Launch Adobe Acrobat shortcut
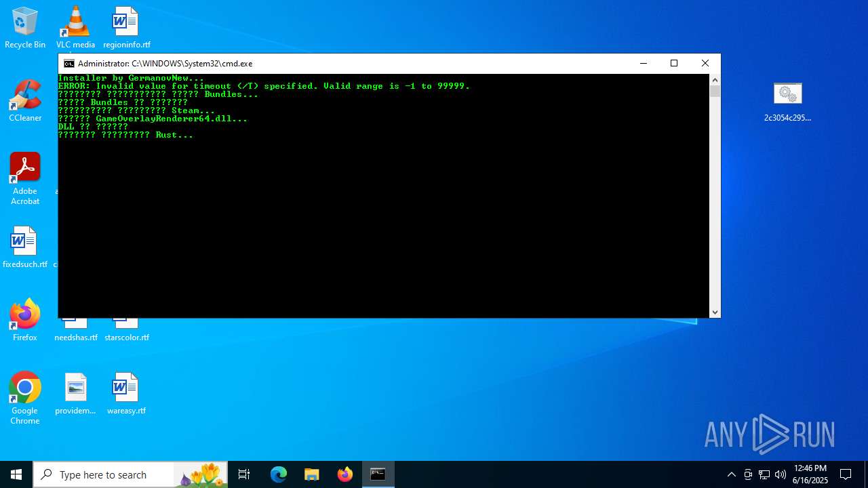 (x=25, y=179)
